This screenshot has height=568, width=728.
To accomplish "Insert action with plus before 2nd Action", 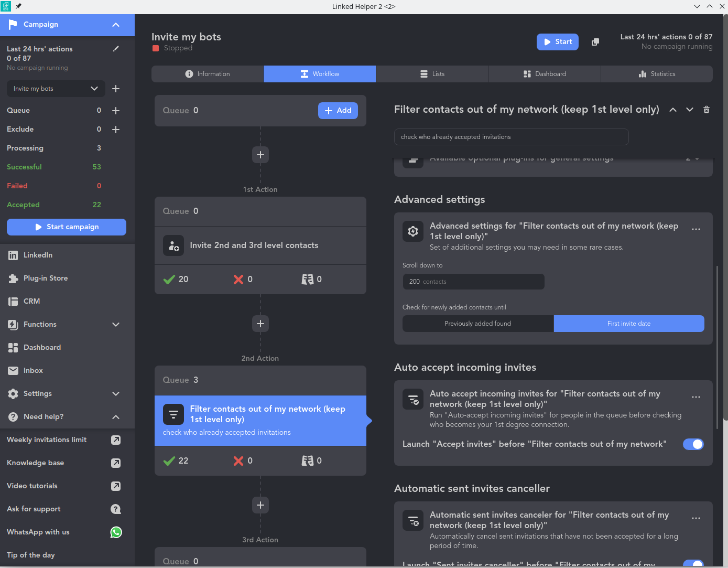I will [260, 324].
